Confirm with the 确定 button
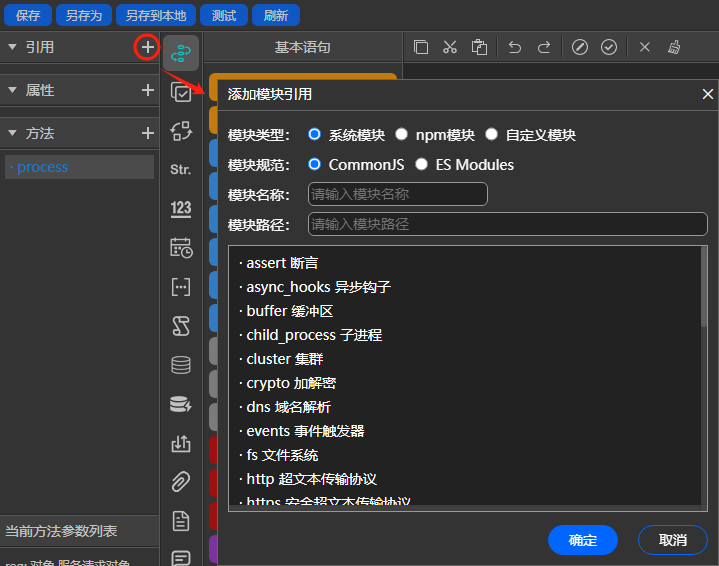Image resolution: width=719 pixels, height=566 pixels. pyautogui.click(x=583, y=540)
